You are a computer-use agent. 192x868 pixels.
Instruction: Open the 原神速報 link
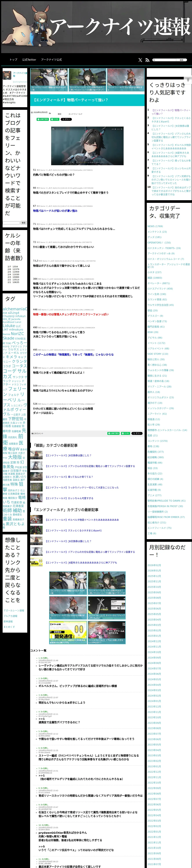point(8,621)
